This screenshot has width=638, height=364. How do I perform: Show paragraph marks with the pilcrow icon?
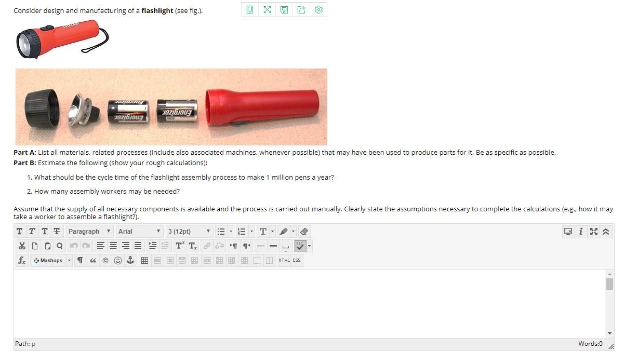80,260
